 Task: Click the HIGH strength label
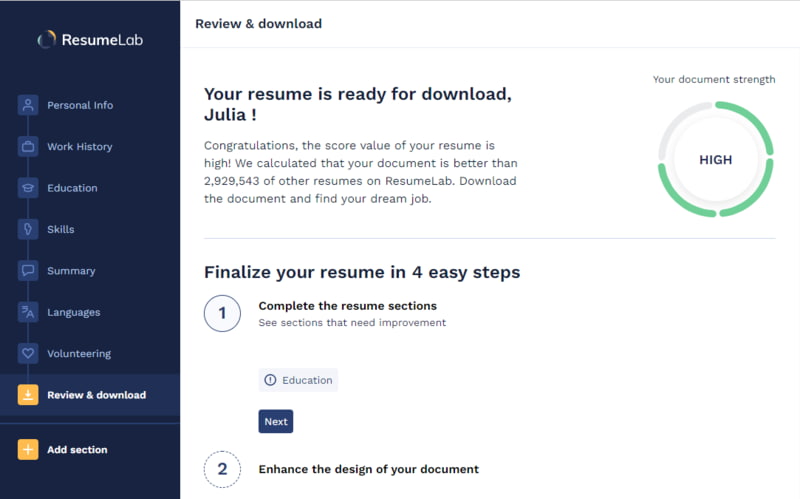click(715, 160)
